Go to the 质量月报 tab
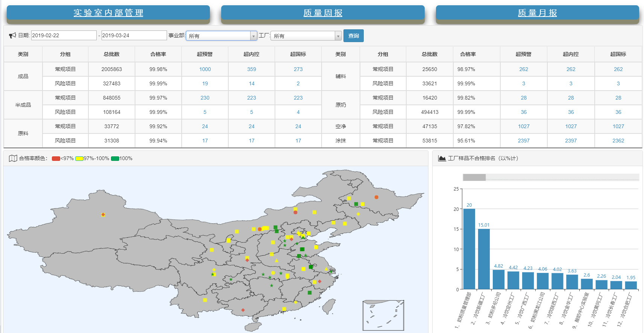Image resolution: width=644 pixels, height=333 pixels. [x=537, y=13]
